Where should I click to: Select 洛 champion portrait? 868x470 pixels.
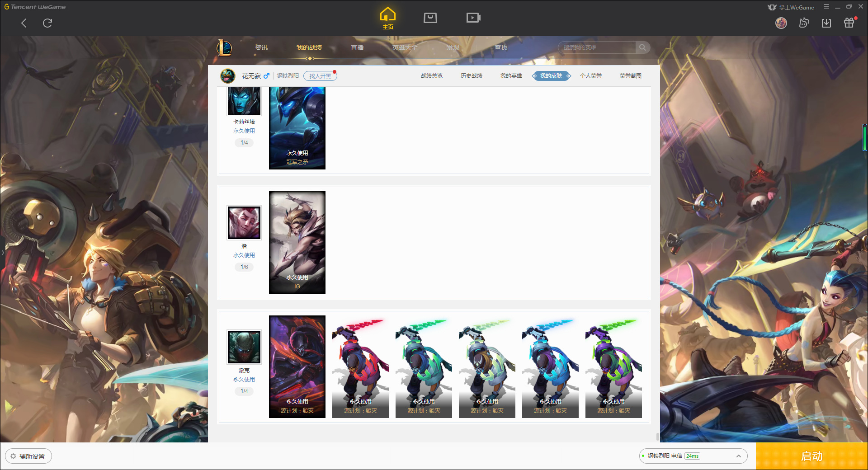click(244, 223)
